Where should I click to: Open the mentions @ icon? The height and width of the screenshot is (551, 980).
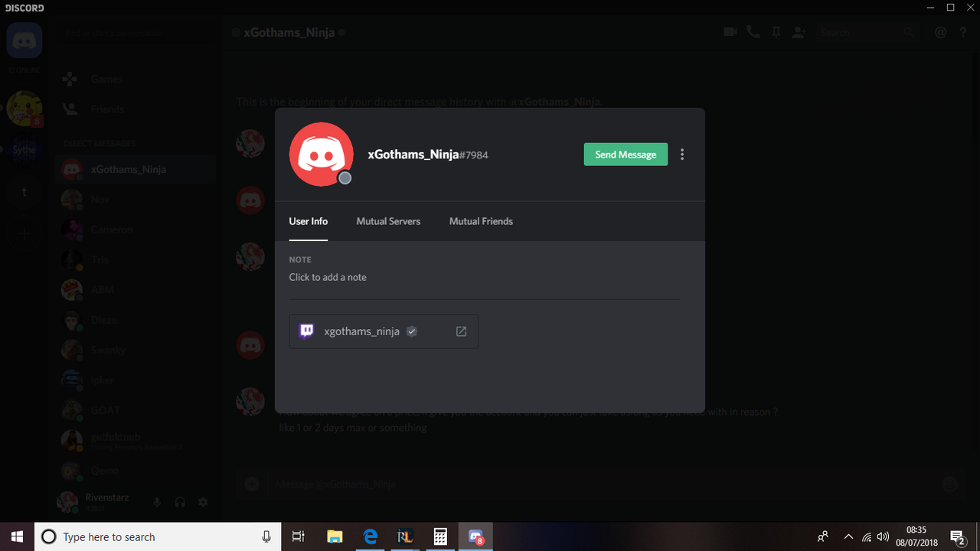940,32
